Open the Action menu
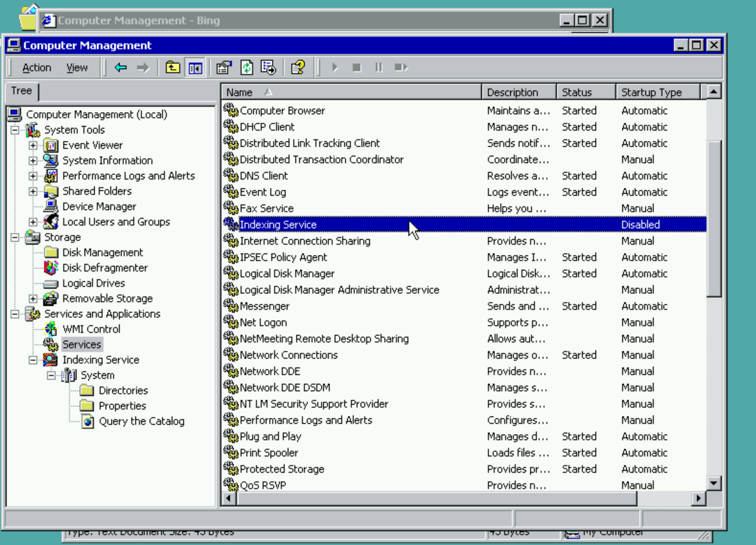 [36, 68]
